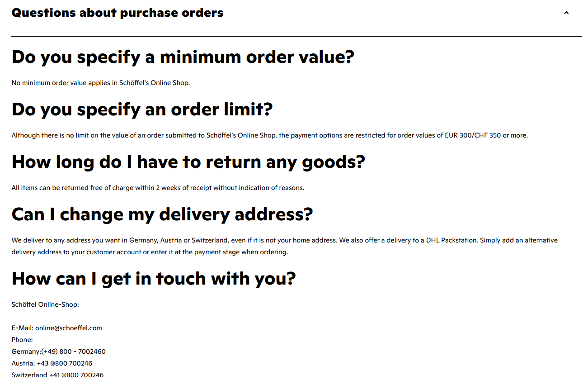The height and width of the screenshot is (385, 588).
Task: Select "Do you specify a minimum order value?" heading
Action: (183, 57)
